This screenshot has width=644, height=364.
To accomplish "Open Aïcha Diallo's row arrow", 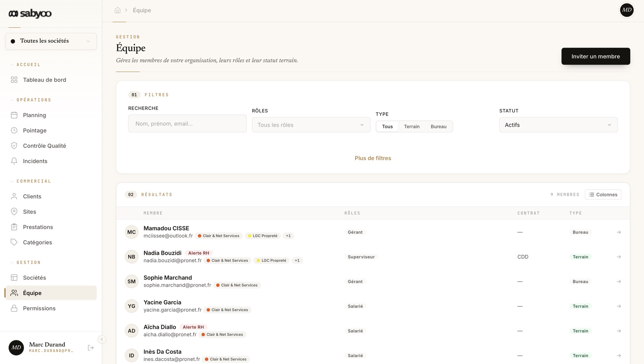I will point(619,331).
